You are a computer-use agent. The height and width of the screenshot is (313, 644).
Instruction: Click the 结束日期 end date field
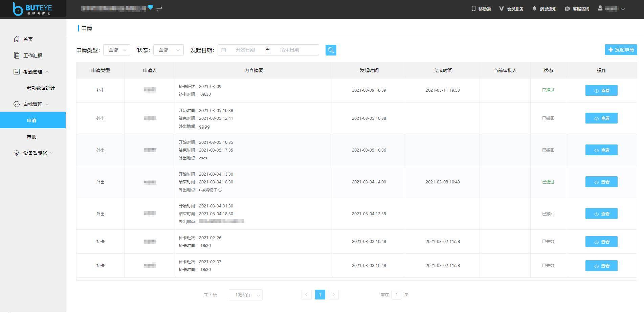pyautogui.click(x=290, y=50)
